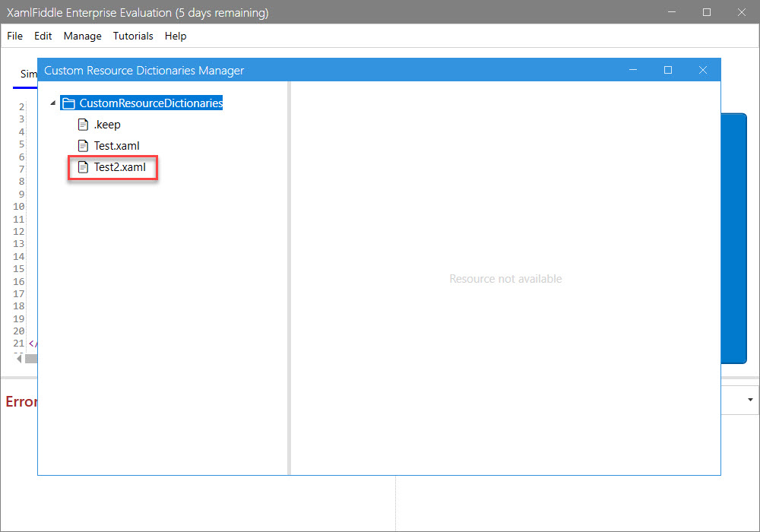760x532 pixels.
Task: Click the Test.xaml file document icon
Action: pyautogui.click(x=84, y=146)
